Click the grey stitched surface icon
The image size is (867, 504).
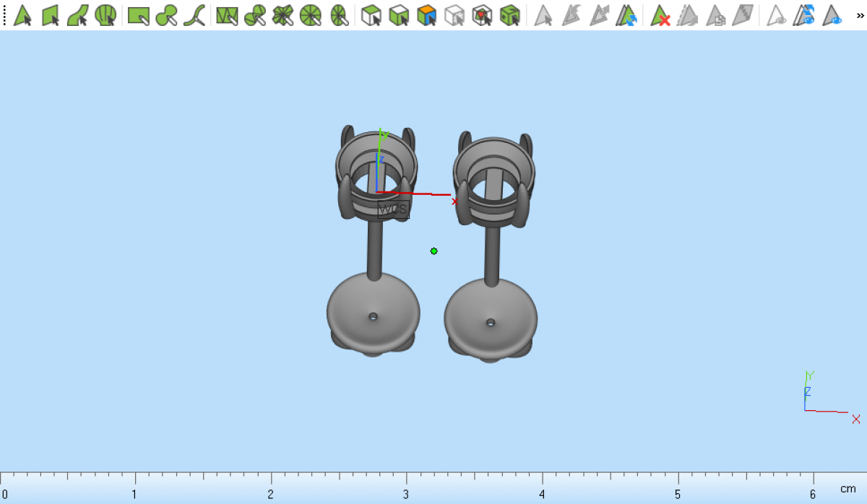tap(742, 15)
